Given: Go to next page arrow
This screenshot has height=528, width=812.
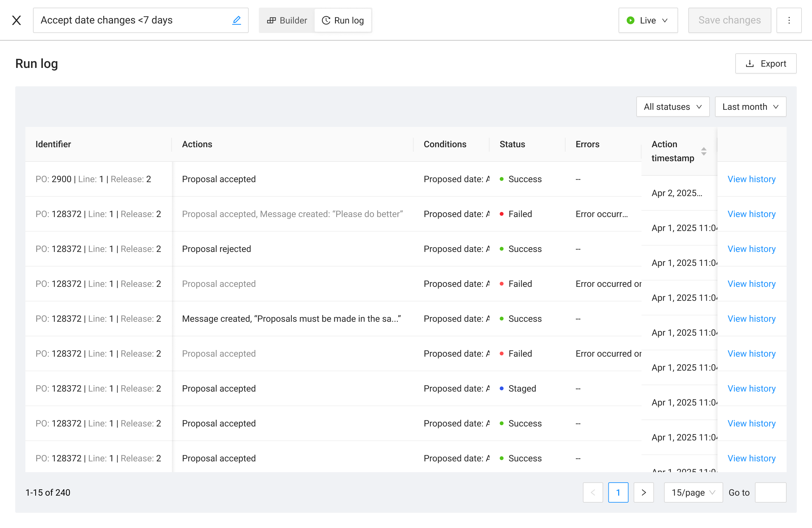Looking at the screenshot, I should point(643,492).
